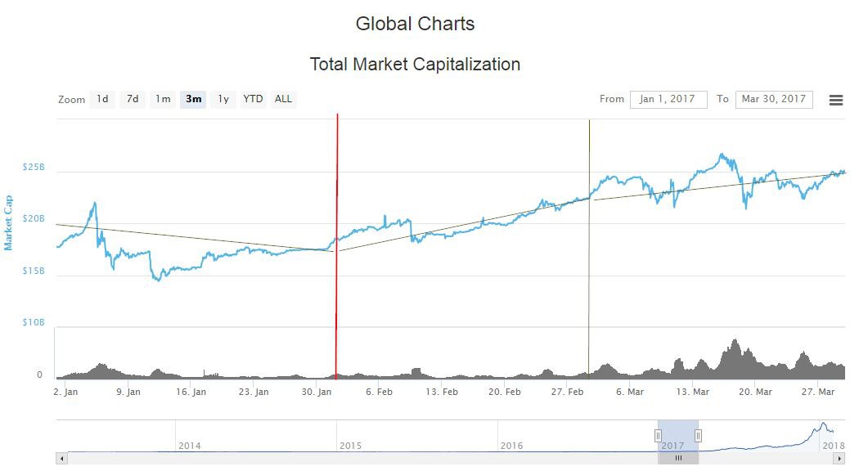Click 2015 in the navigator timeline
Viewport: 868px width, 471px height.
(x=350, y=446)
